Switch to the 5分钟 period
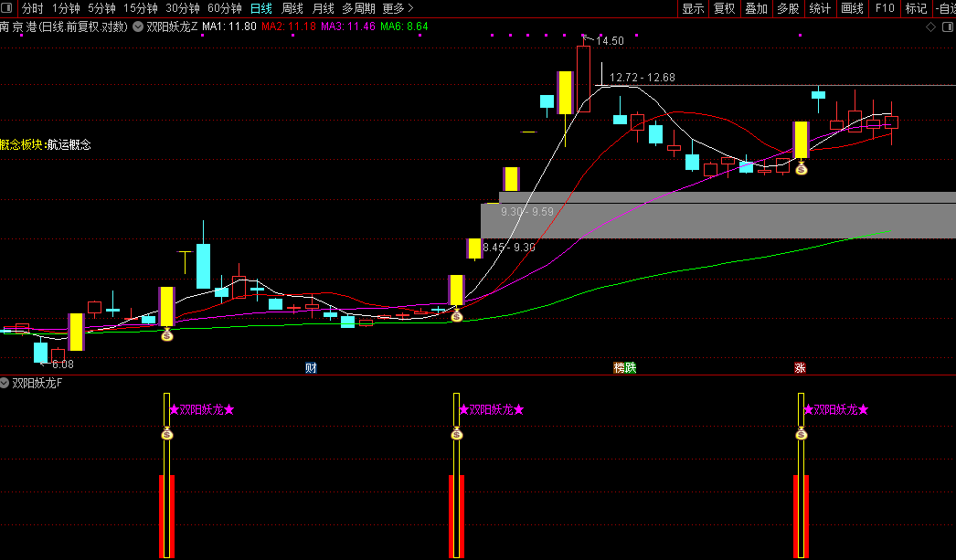Image resolution: width=956 pixels, height=560 pixels. coord(101,8)
